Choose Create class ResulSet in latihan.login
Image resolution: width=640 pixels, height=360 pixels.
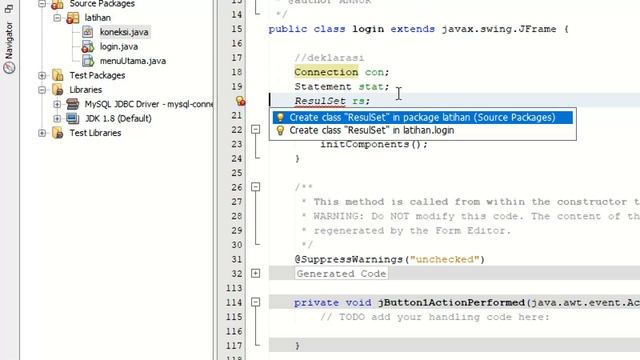422,130
